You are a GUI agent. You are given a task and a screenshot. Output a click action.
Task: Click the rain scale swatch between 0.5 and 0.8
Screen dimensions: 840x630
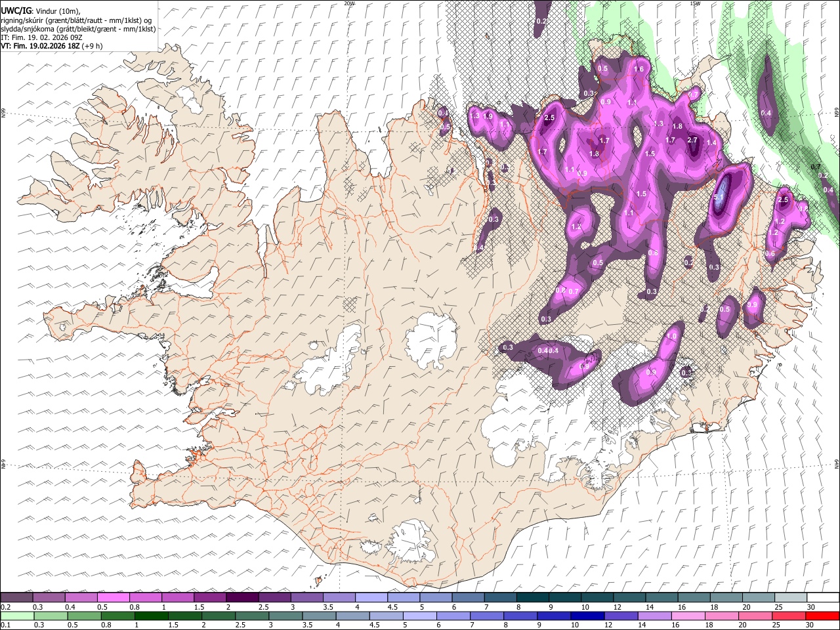pos(85,616)
